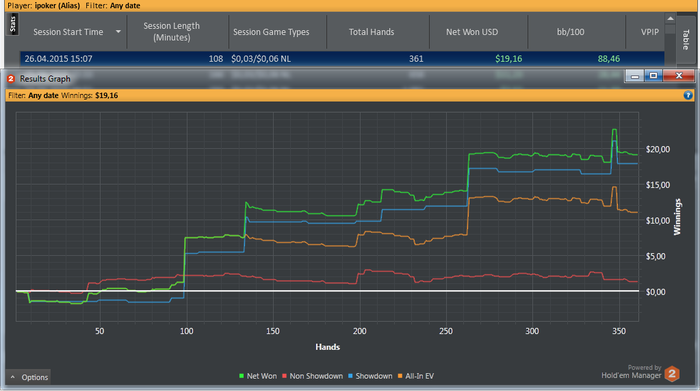The height and width of the screenshot is (391, 700).
Task: Click the $0,03/$0,06 NL game type cell
Action: 261,59
